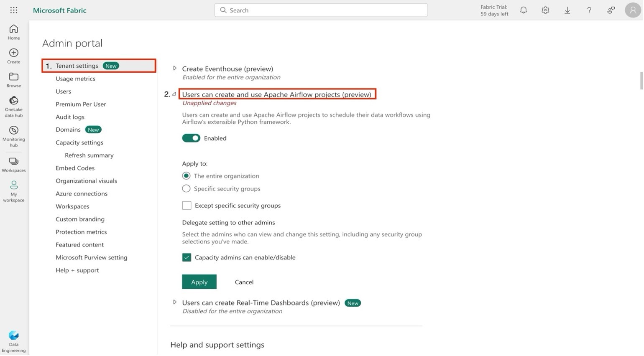The width and height of the screenshot is (644, 356).
Task: Open Refresh summary under Capacity settings
Action: coord(89,155)
